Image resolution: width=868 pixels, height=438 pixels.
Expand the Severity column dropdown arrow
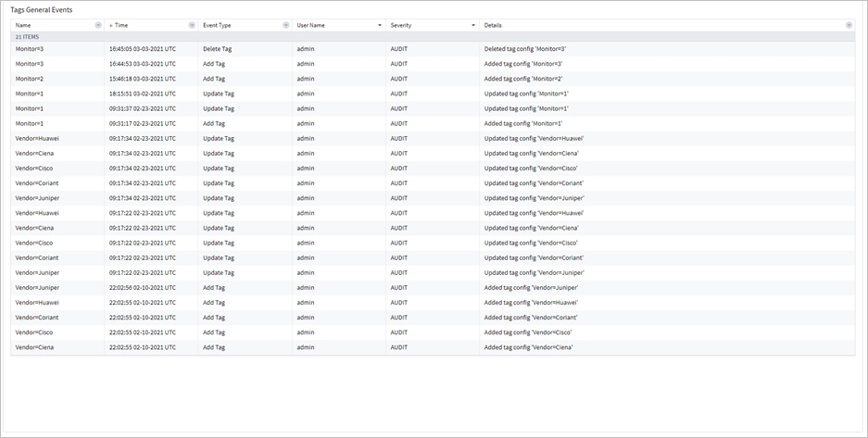coord(473,25)
